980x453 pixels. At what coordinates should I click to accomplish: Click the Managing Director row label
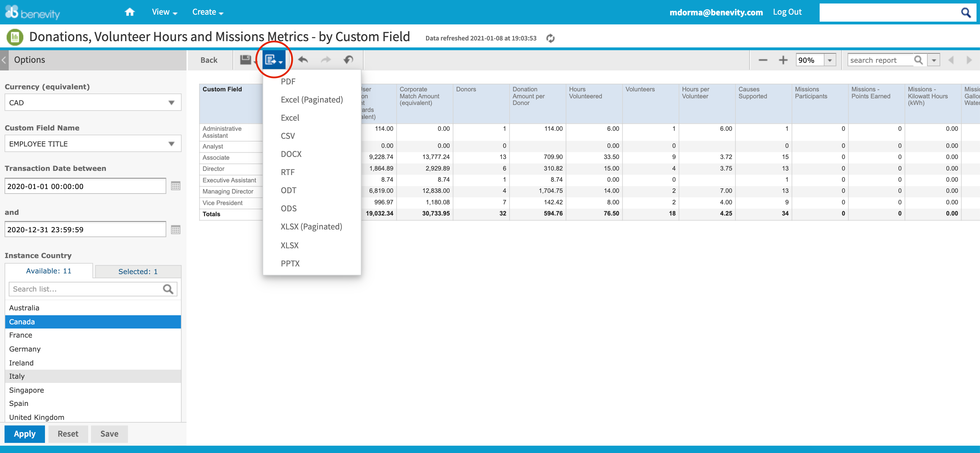coord(228,191)
